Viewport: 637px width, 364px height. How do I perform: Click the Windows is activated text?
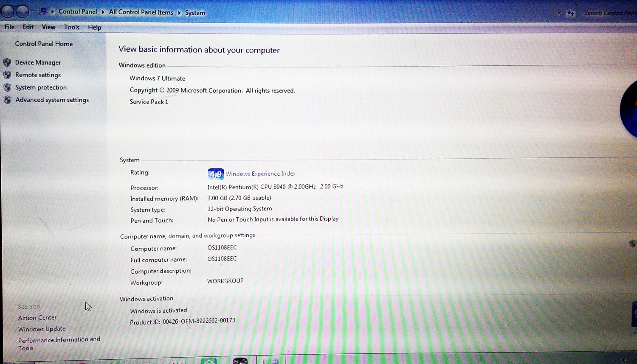point(158,311)
